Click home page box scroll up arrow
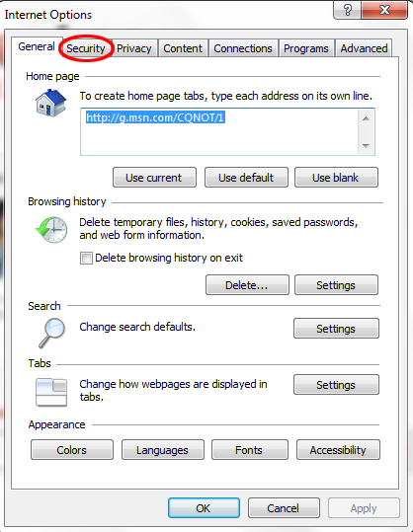 tap(366, 118)
